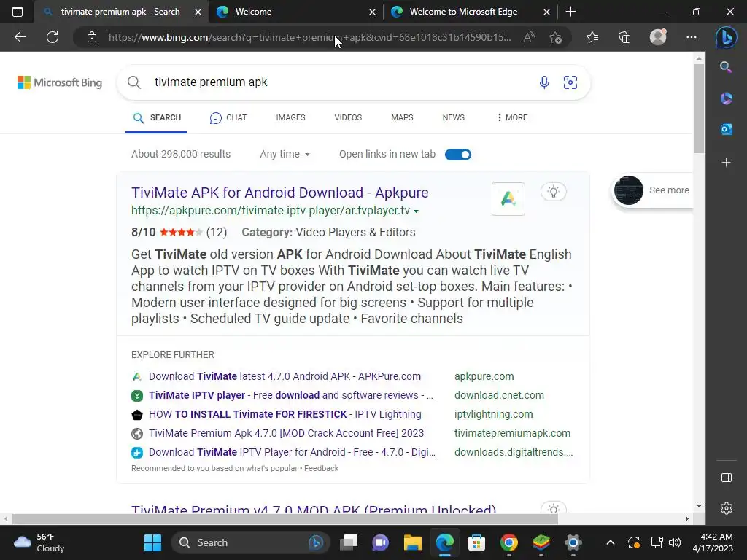Select the CHAT search tab
This screenshot has height=560, width=747.
point(228,117)
